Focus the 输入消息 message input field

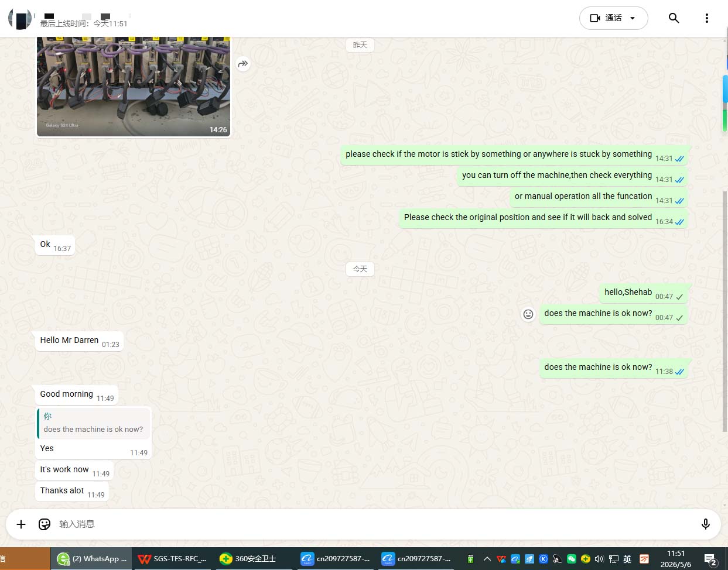[375, 524]
